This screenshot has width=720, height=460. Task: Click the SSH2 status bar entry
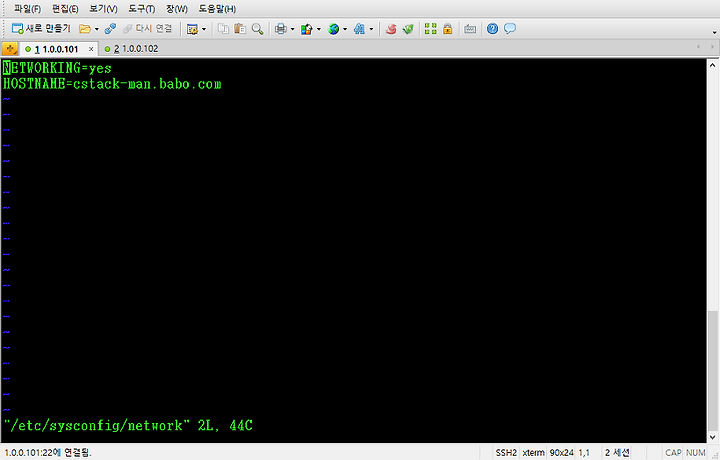[506, 453]
